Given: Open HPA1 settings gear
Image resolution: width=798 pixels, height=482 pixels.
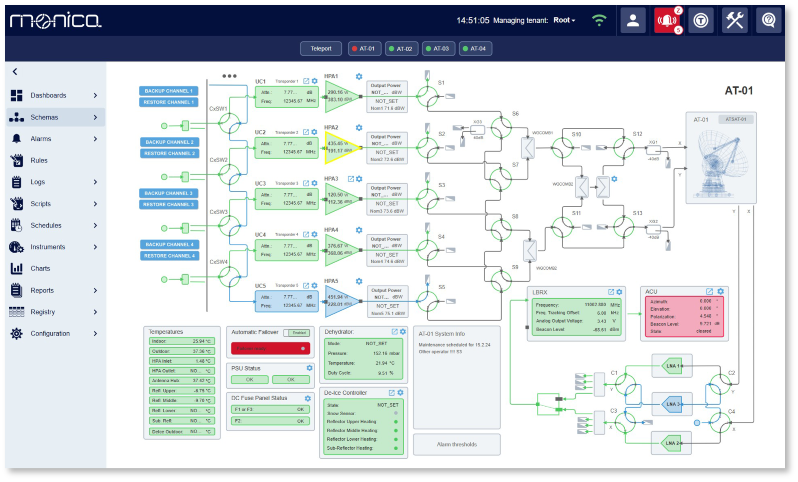Looking at the screenshot, I should point(359,76).
